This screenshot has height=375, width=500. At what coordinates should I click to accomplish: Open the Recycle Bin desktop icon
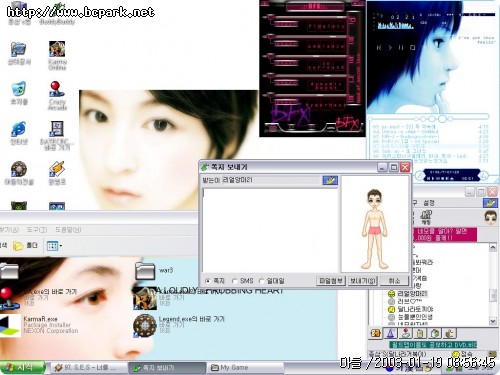coord(19,93)
